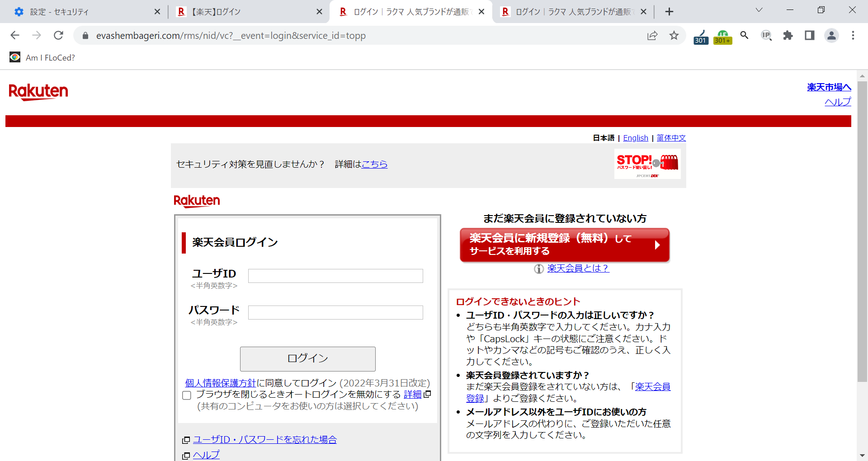The height and width of the screenshot is (461, 868).
Task: Click the popup icon beside bottom ヘルプ
Action: 186,456
